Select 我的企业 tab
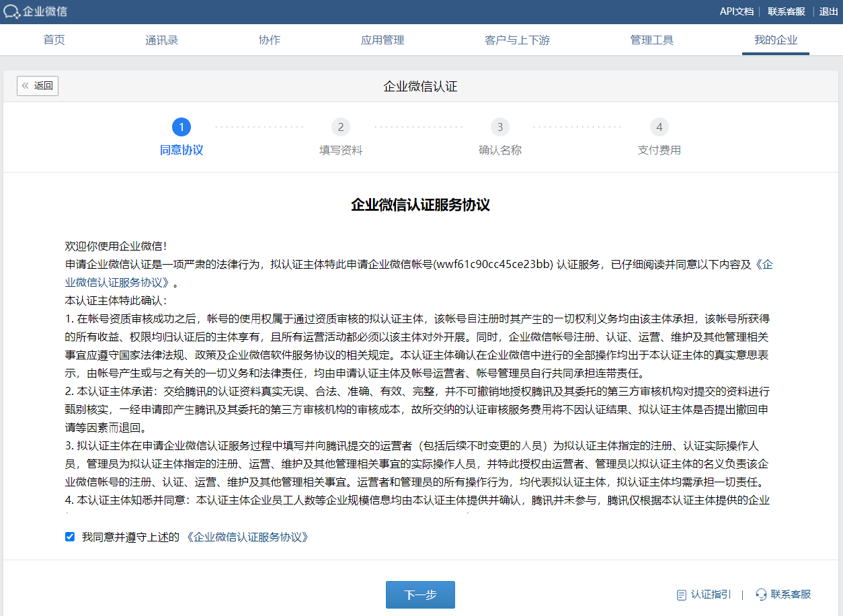Image resolution: width=843 pixels, height=616 pixels. point(776,40)
